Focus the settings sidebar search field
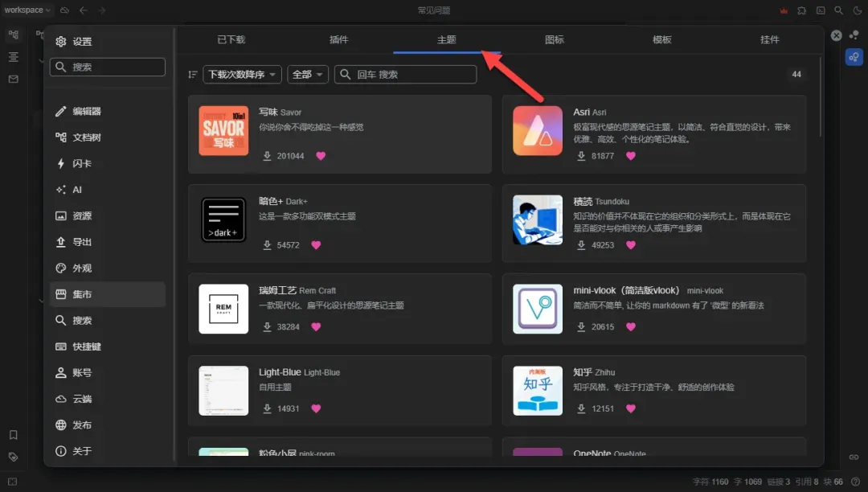Viewport: 868px width, 492px height. pos(108,67)
